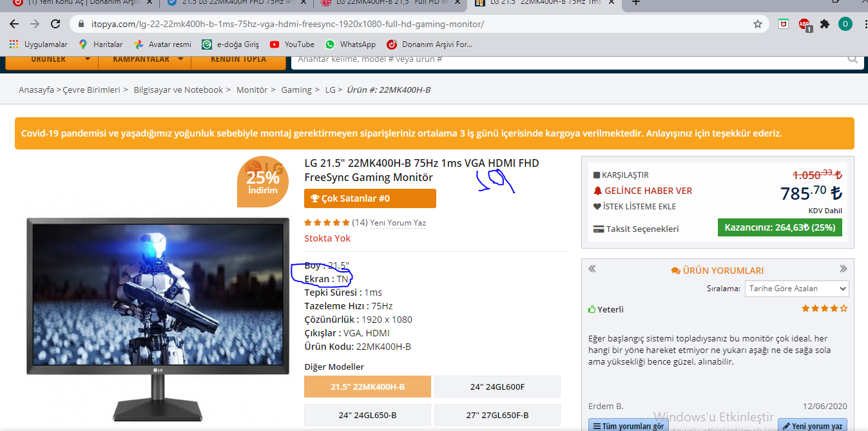Go to Anasayfa breadcrumb
The height and width of the screenshot is (431, 868).
click(x=36, y=90)
